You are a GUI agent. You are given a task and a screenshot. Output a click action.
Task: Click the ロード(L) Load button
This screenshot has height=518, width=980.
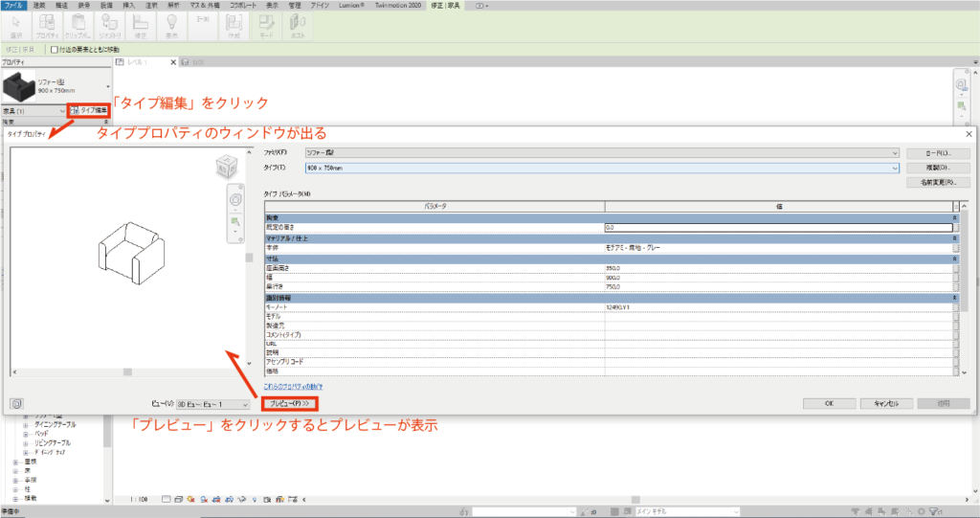pyautogui.click(x=938, y=153)
